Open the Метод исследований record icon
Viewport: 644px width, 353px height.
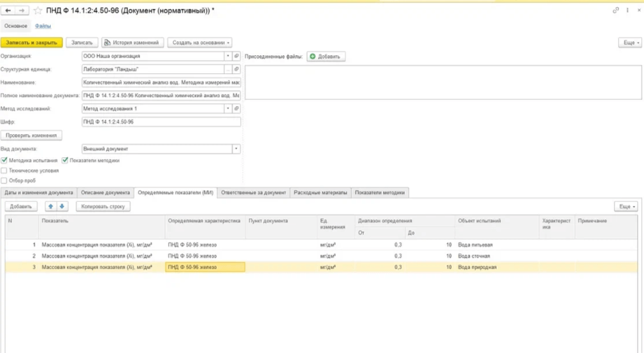click(x=237, y=109)
